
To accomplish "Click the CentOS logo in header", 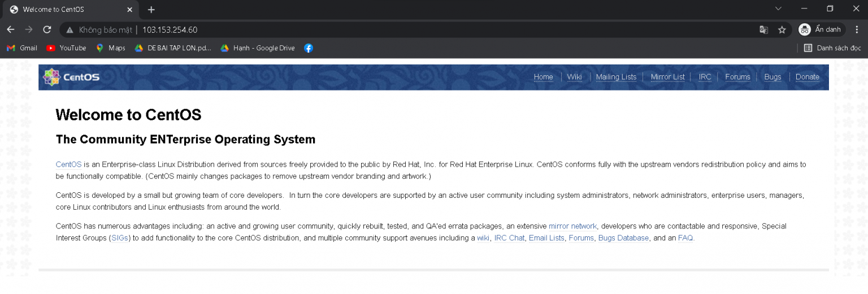I will [x=72, y=77].
